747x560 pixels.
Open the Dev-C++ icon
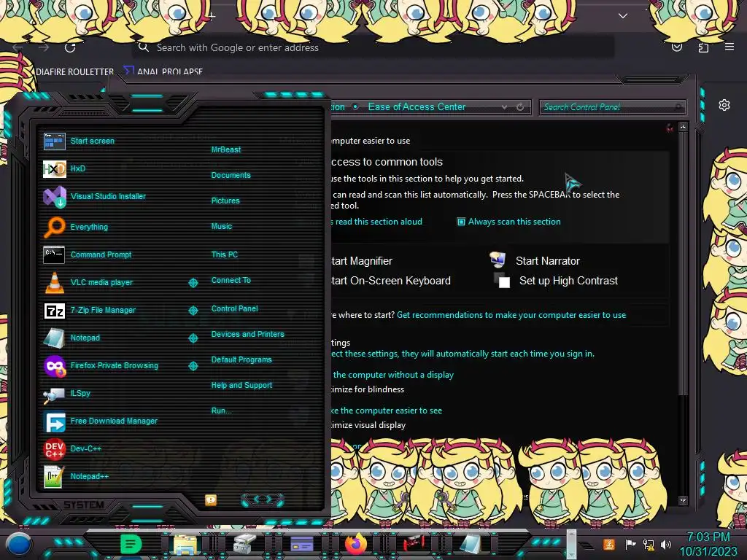(x=54, y=448)
